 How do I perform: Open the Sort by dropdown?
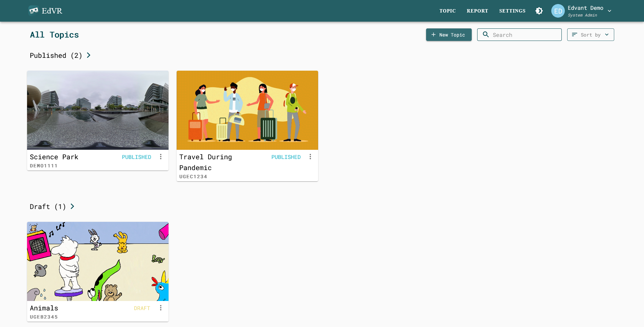tap(590, 35)
